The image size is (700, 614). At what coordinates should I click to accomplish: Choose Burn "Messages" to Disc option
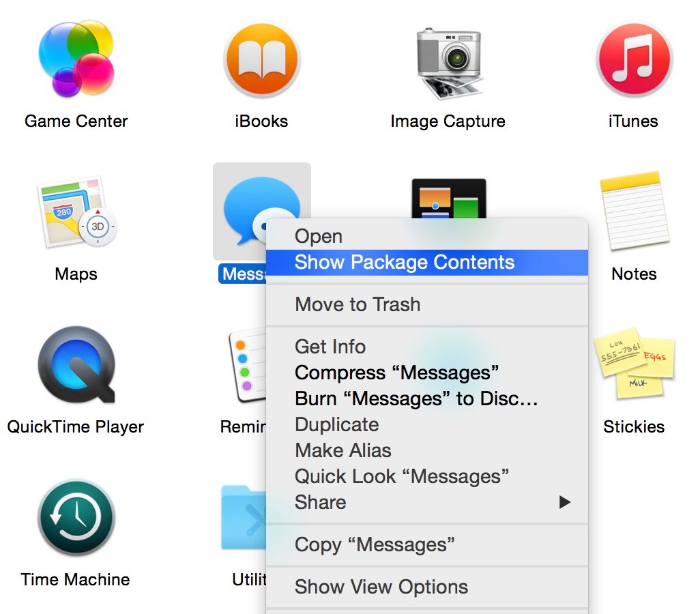[416, 398]
